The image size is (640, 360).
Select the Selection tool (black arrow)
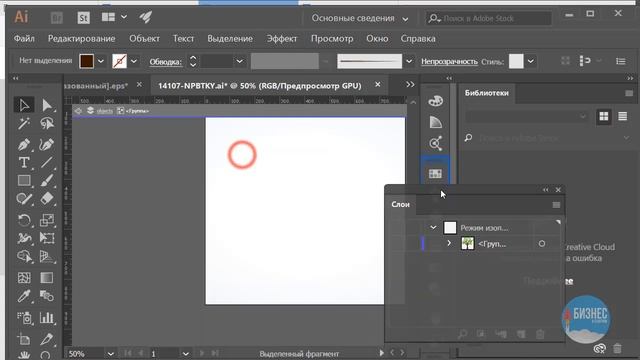[x=24, y=105]
